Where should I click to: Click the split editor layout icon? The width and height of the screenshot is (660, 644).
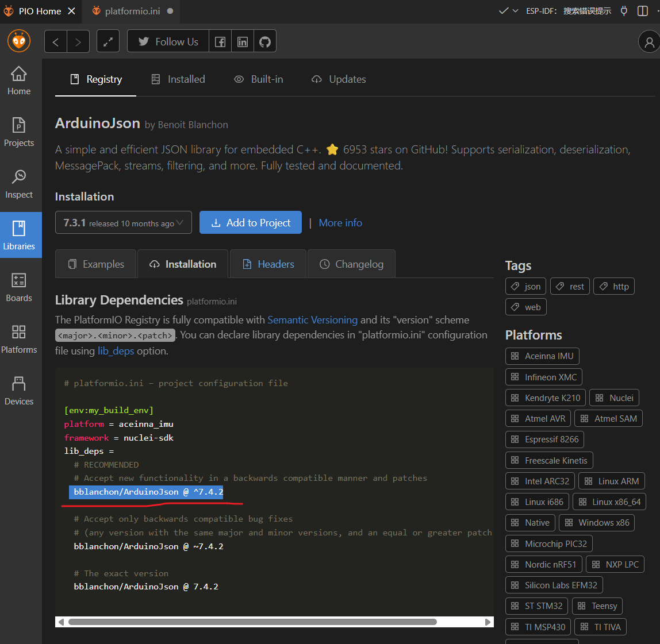[x=642, y=11]
